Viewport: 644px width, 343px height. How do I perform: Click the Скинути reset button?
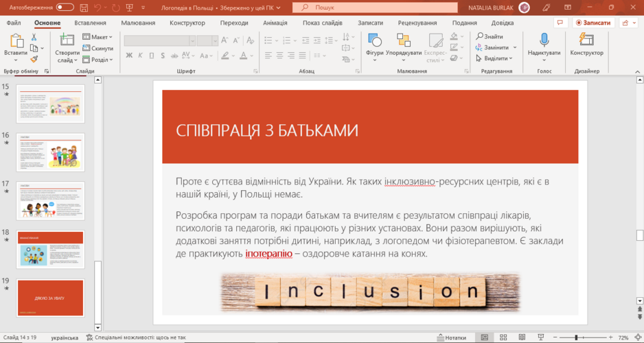[x=97, y=48]
